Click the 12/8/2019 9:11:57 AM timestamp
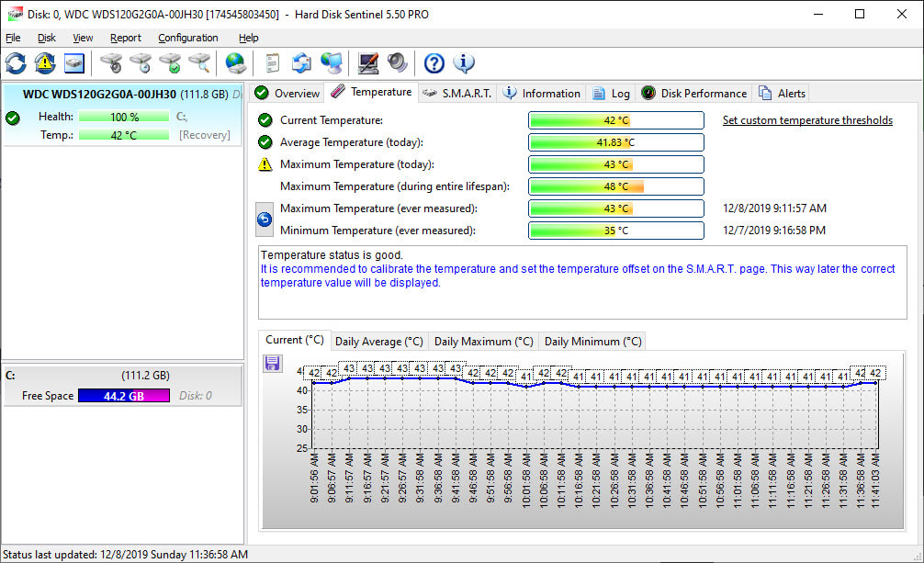 (774, 208)
